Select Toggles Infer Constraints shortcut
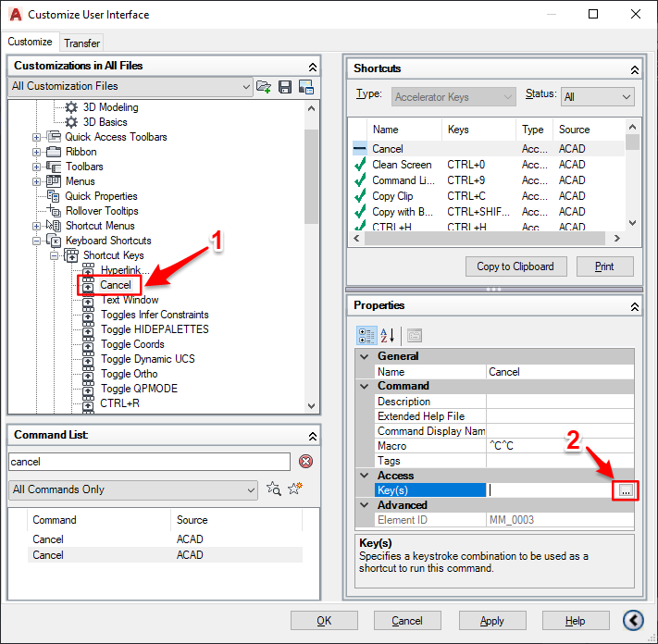The image size is (658, 644). pos(155,315)
